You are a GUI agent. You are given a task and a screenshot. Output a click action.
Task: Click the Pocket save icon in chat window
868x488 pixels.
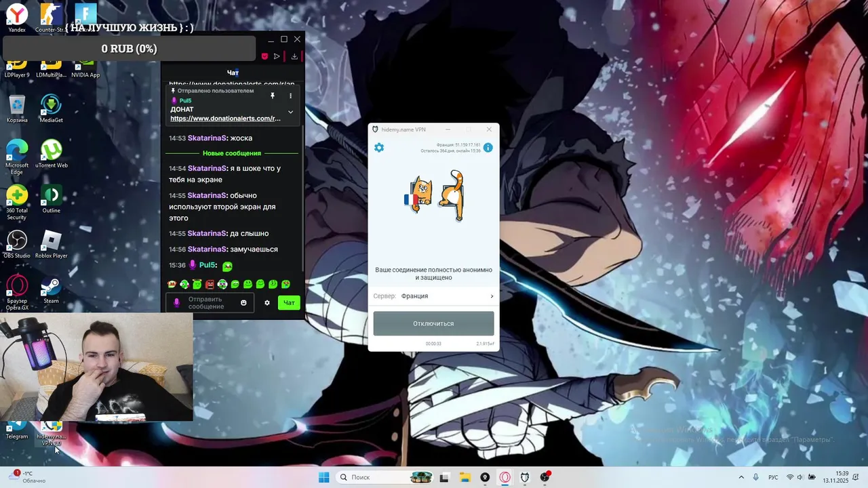(x=264, y=56)
